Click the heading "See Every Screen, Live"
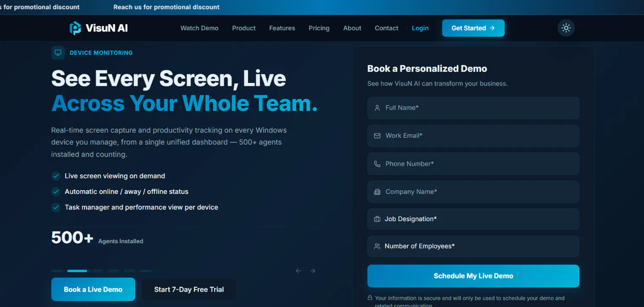 click(169, 79)
